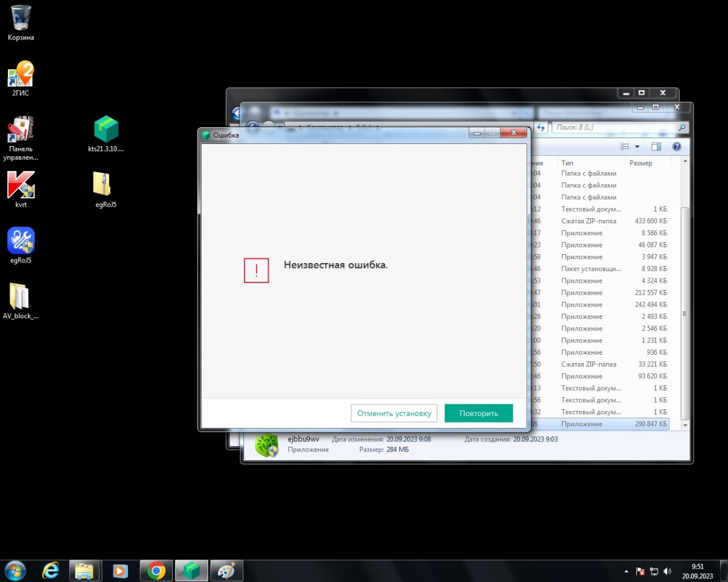The height and width of the screenshot is (582, 728).
Task: Switch to Windows Explorer in the taskbar
Action: pos(84,570)
